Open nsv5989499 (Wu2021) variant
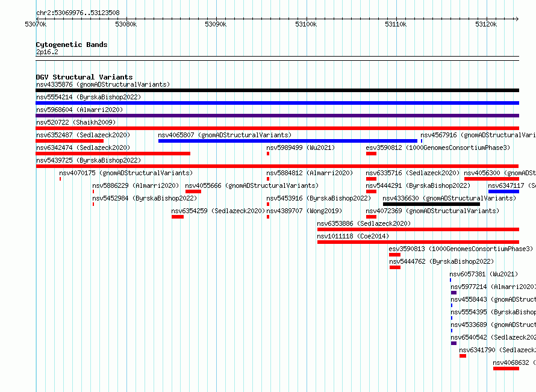The image size is (536, 392). (x=301, y=148)
